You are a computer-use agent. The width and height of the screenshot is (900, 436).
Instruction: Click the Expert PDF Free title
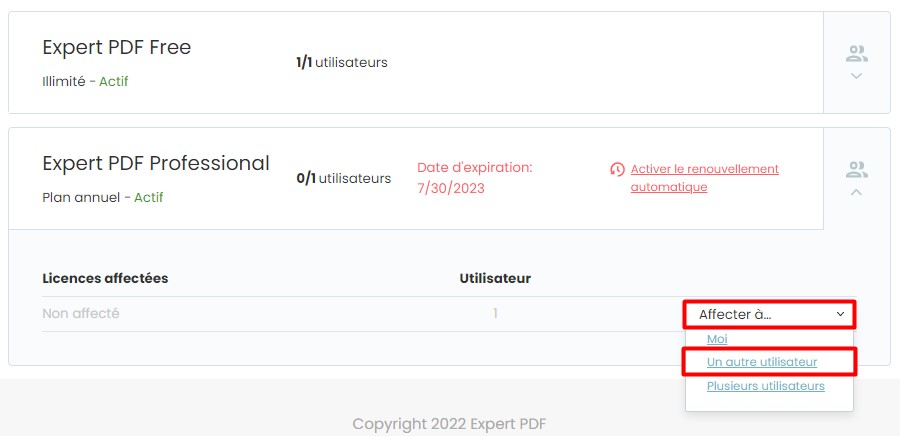click(117, 47)
